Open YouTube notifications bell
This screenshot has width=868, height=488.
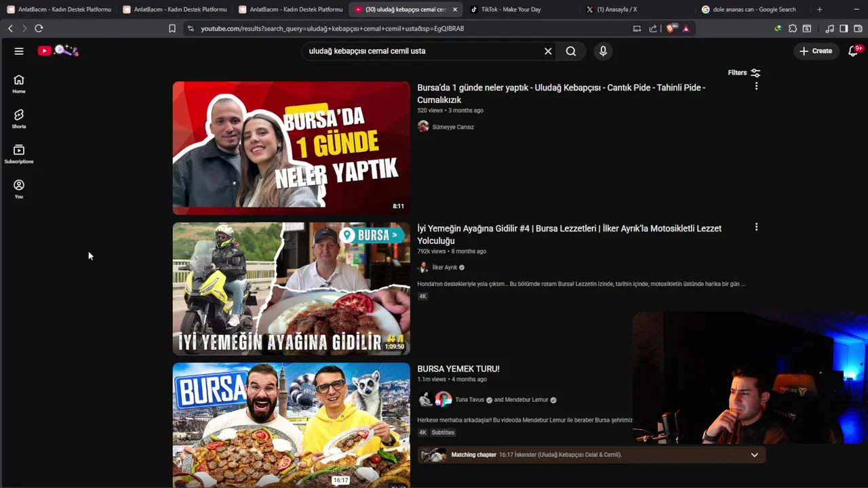854,51
